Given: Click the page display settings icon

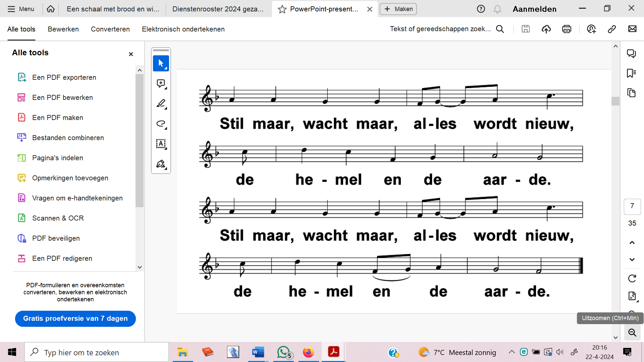Looking at the screenshot, I should [632, 296].
